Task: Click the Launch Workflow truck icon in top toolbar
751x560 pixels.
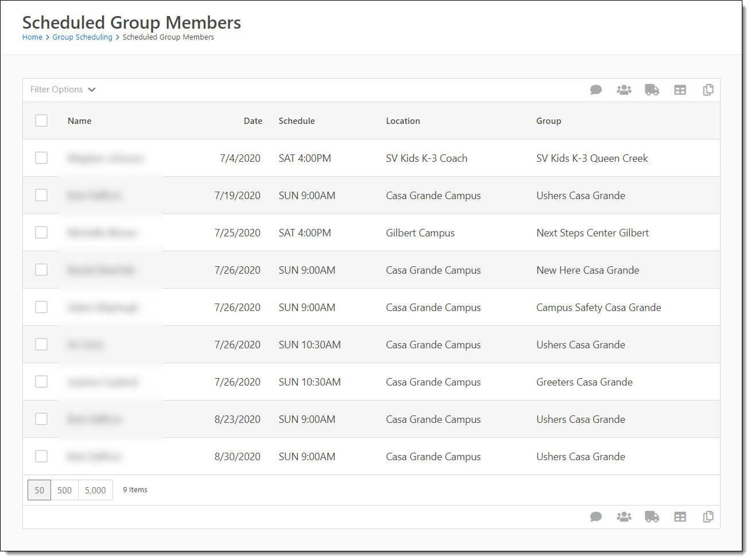Action: [652, 90]
